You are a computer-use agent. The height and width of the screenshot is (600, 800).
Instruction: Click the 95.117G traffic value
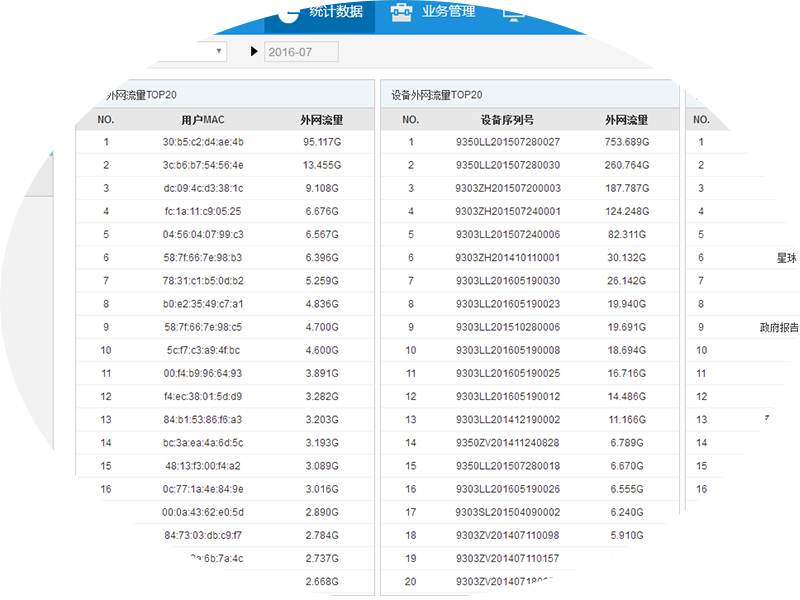[322, 142]
